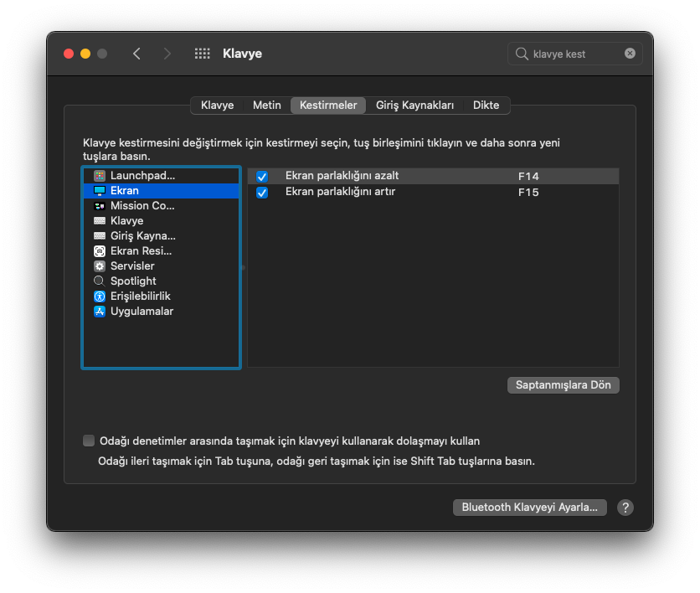
Task: Click the back navigation arrow
Action: 136,53
